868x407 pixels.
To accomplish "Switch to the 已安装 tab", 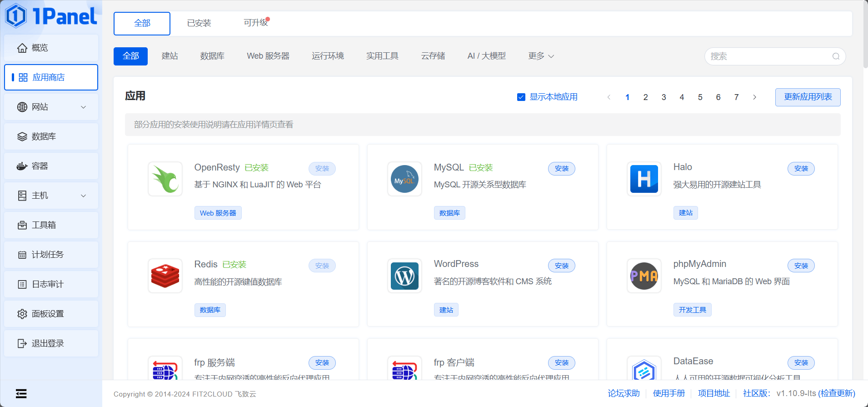I will point(199,23).
